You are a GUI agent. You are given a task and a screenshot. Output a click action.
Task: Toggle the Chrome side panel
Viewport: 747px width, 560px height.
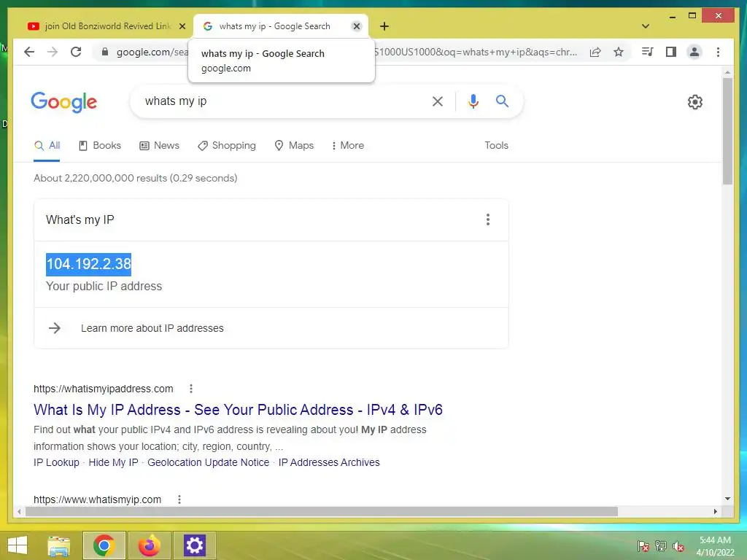coord(671,52)
